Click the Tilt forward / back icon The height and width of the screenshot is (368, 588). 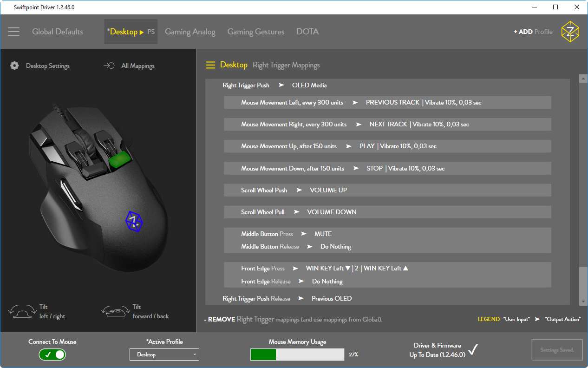tap(115, 311)
